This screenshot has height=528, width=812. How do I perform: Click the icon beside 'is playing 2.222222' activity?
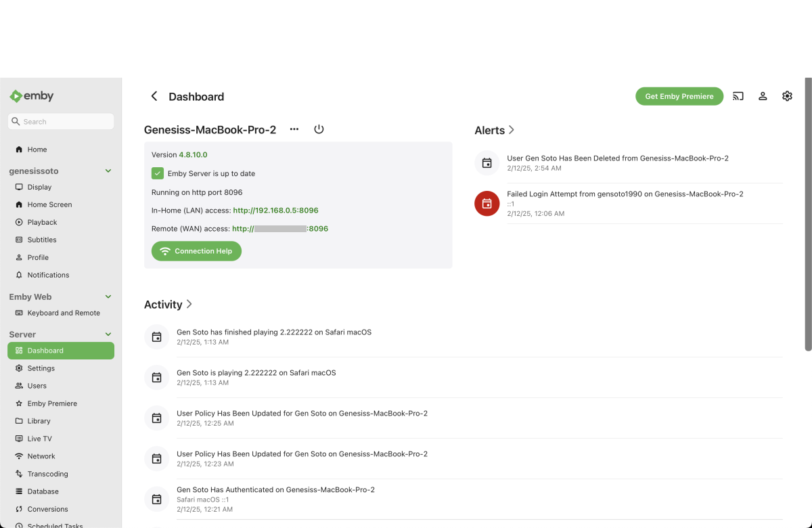156,378
